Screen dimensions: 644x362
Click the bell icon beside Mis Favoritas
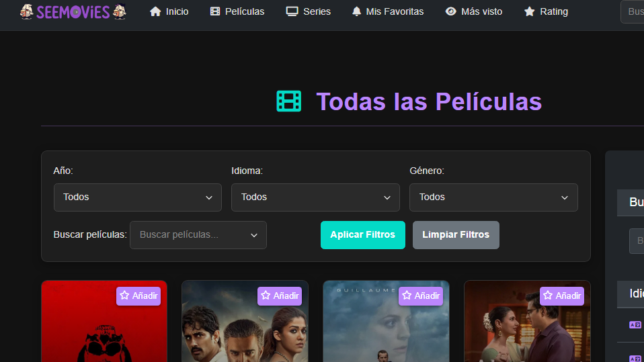click(x=356, y=11)
